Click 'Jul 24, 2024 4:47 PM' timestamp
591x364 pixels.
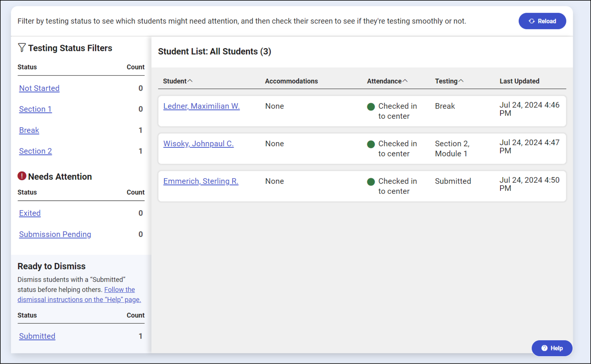(x=529, y=146)
